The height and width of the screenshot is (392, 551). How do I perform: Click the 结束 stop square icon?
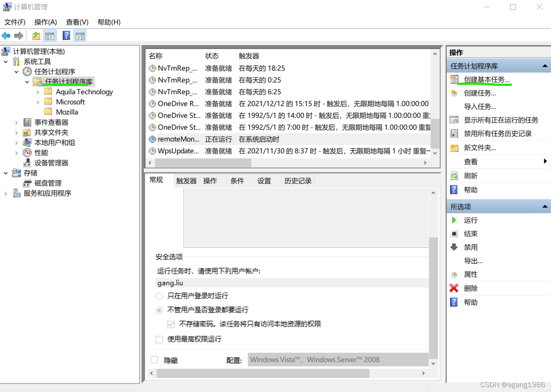(x=454, y=234)
